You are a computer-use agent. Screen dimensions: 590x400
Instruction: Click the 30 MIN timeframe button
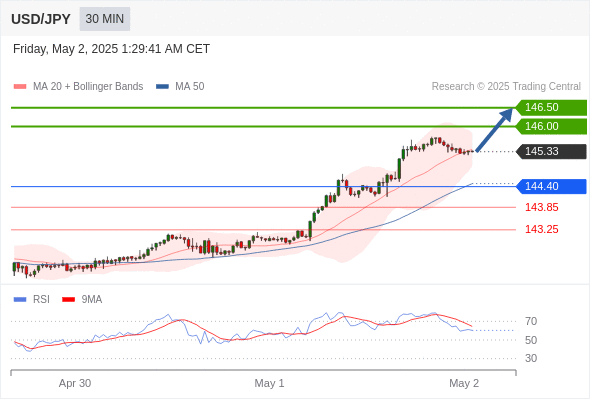(105, 19)
